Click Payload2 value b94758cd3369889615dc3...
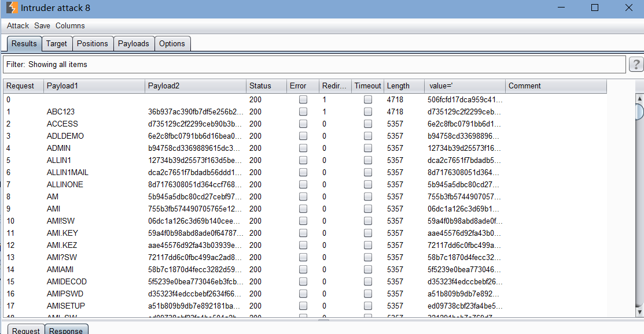644x334 pixels. click(196, 148)
